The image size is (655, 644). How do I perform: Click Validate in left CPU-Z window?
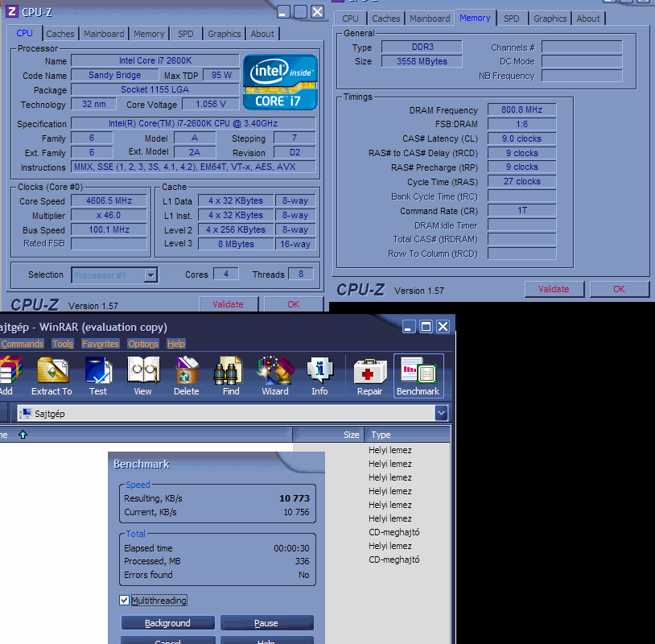[x=228, y=304]
